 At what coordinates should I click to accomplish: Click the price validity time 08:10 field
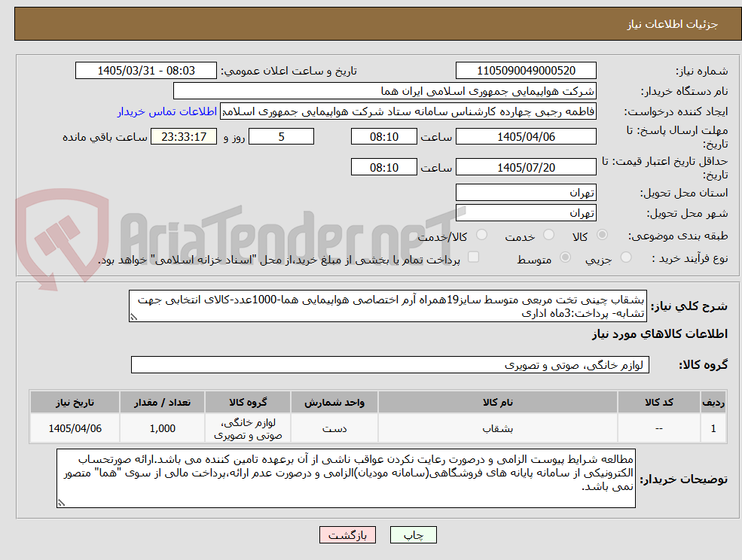(x=383, y=167)
